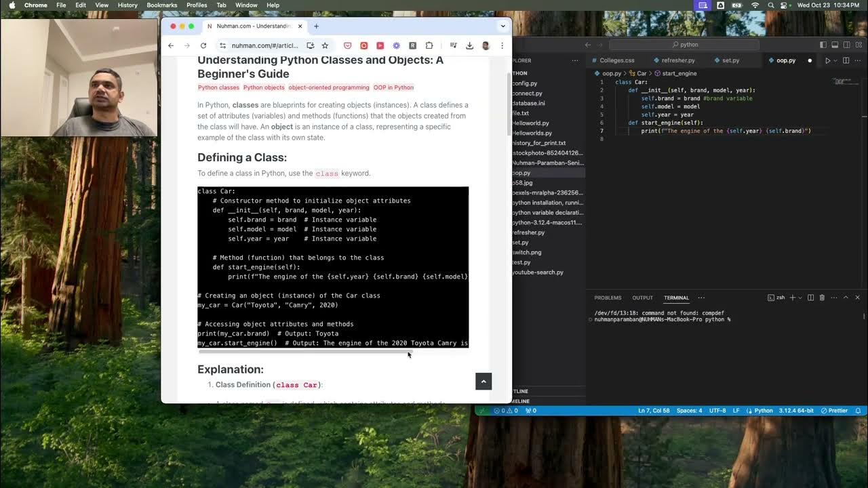Open the Bookmarks menu in the menu bar

click(x=161, y=5)
